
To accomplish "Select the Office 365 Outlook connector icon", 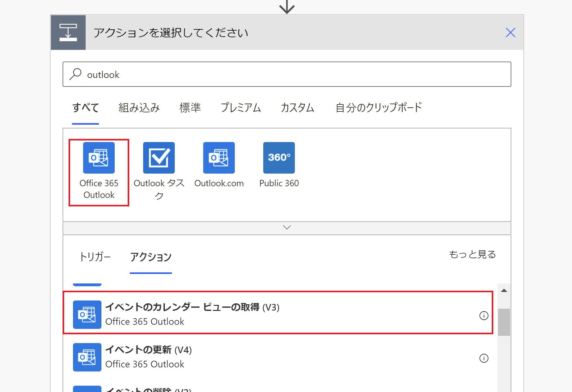I will coord(99,158).
